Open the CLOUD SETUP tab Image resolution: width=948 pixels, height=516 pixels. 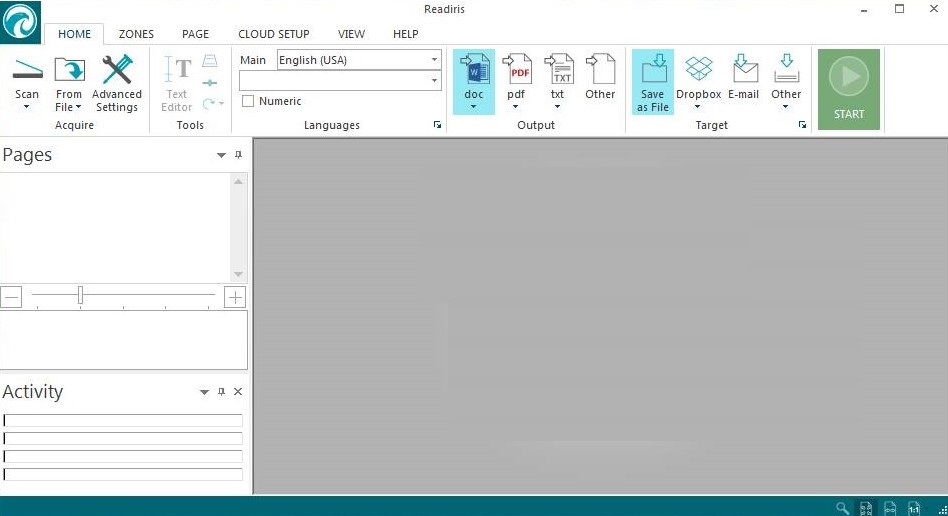pyautogui.click(x=274, y=34)
